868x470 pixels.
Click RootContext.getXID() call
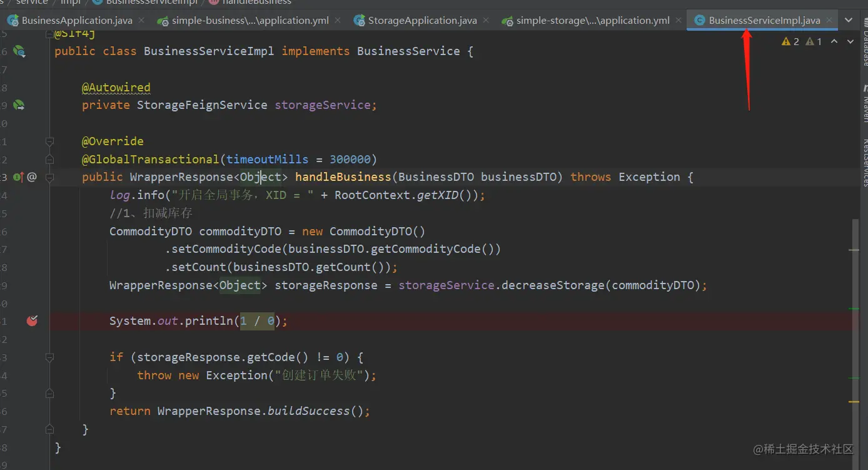pos(406,195)
